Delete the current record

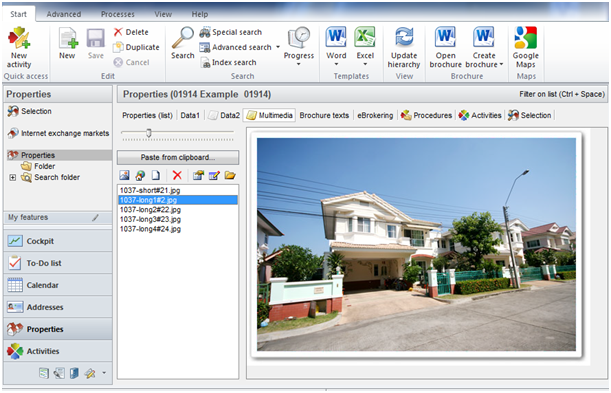click(x=131, y=32)
